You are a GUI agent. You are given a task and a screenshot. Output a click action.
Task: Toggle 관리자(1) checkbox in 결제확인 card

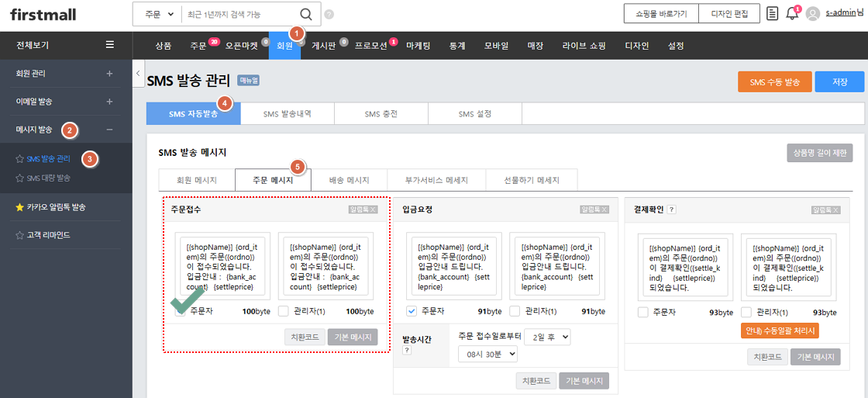746,312
